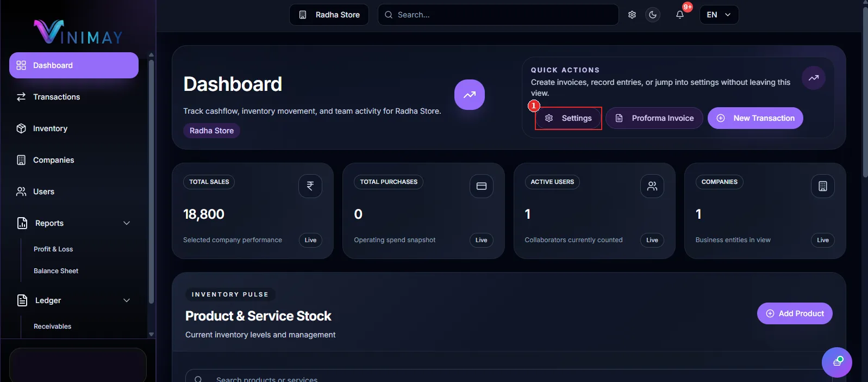Viewport: 868px width, 382px height.
Task: Click the Add Product button
Action: click(795, 313)
